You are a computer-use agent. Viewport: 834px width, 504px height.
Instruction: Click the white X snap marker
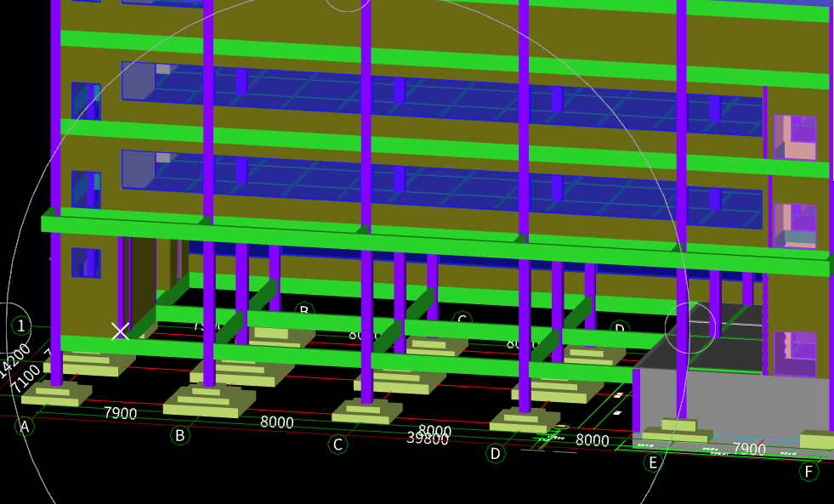(120, 331)
